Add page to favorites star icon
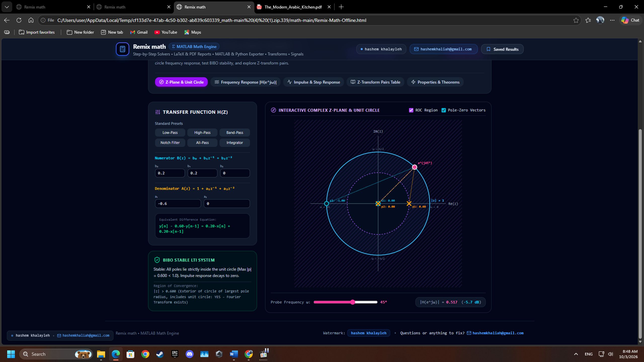 pos(576,20)
